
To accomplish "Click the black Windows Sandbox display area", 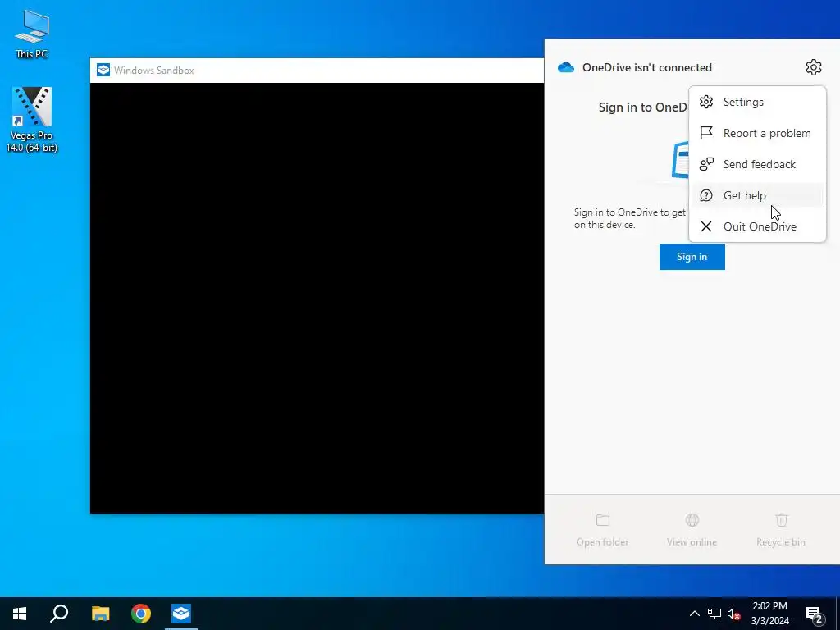I will (x=317, y=298).
